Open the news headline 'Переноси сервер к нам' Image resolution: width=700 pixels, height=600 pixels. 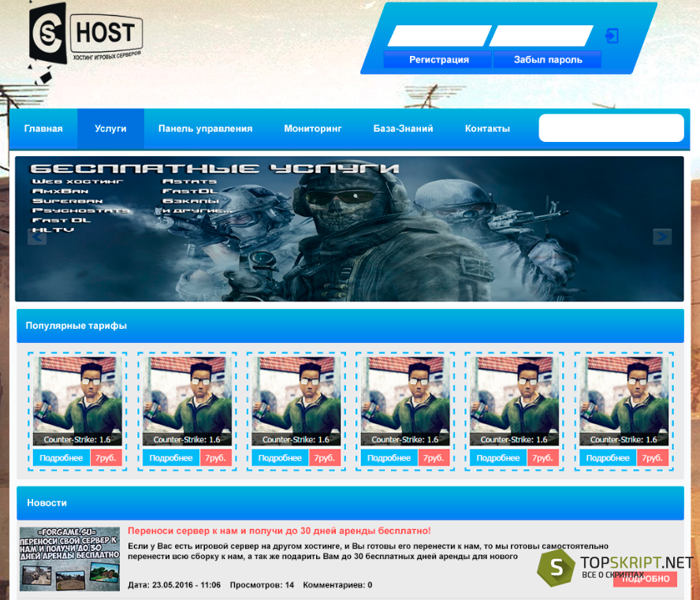(x=280, y=531)
